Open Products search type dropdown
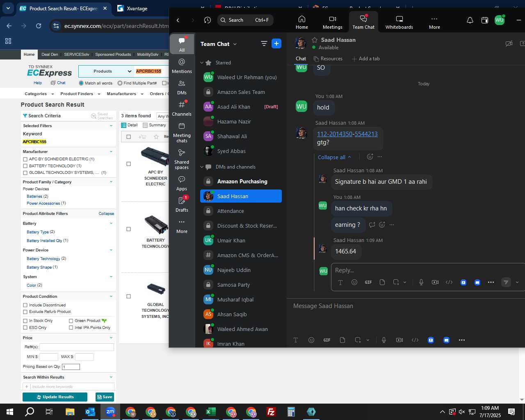The width and height of the screenshot is (525, 420). [106, 71]
